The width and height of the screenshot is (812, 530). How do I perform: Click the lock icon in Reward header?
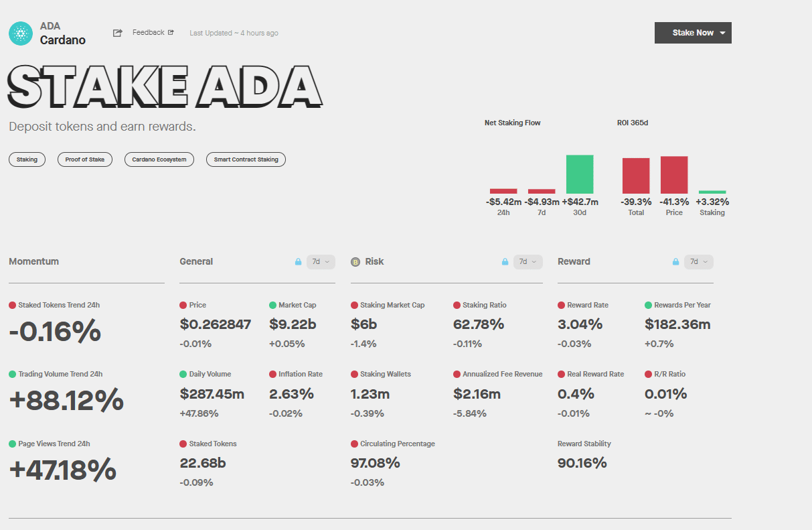click(x=675, y=262)
